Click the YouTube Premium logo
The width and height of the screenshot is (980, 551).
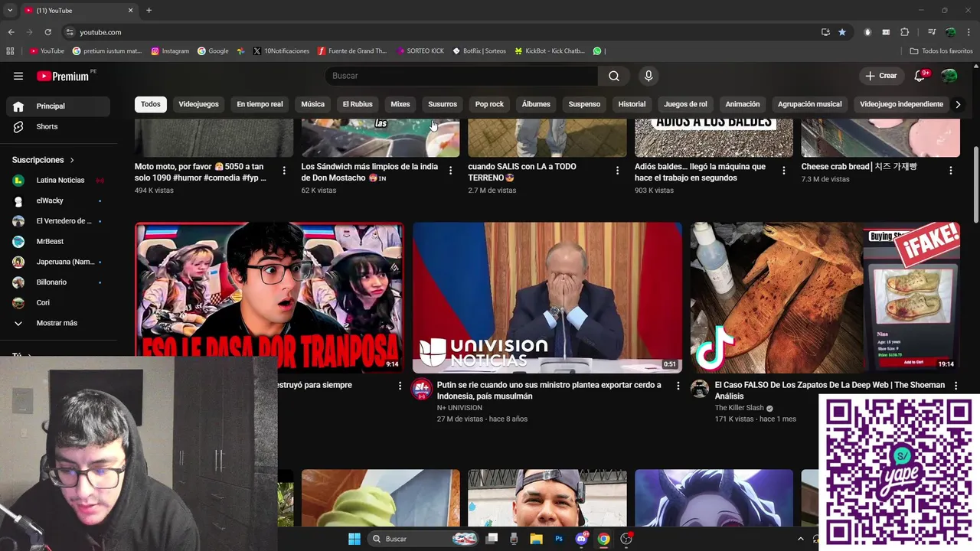63,76
